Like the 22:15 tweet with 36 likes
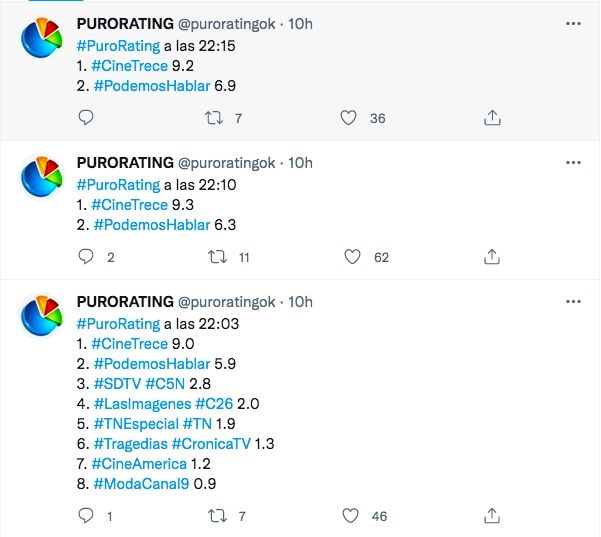The height and width of the screenshot is (537, 601). pyautogui.click(x=348, y=118)
